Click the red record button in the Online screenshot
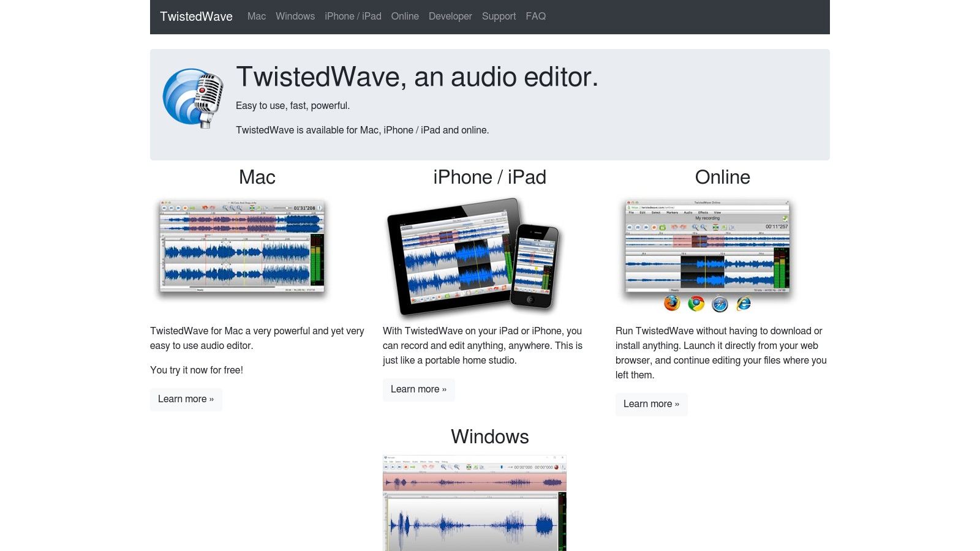Screen dimensions: 980x551 pyautogui.click(x=654, y=227)
